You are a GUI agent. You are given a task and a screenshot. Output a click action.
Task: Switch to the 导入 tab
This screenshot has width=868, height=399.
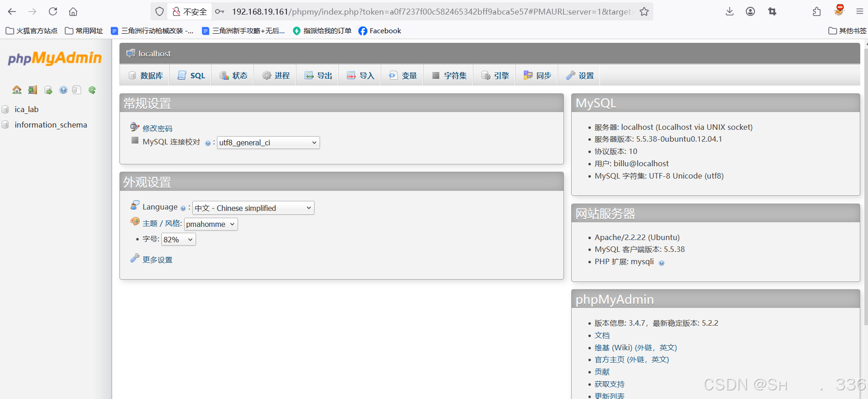(360, 76)
